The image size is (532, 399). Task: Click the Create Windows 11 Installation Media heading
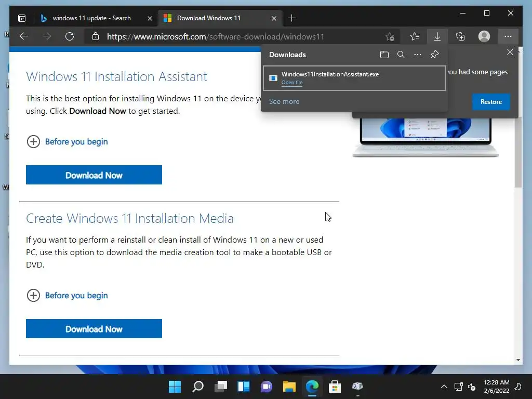point(129,219)
